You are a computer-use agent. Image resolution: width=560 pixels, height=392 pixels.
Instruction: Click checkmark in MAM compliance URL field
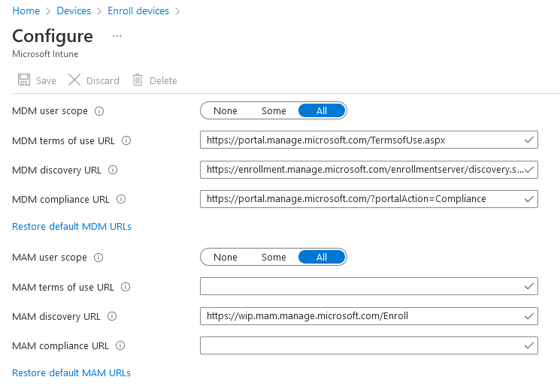click(x=529, y=345)
